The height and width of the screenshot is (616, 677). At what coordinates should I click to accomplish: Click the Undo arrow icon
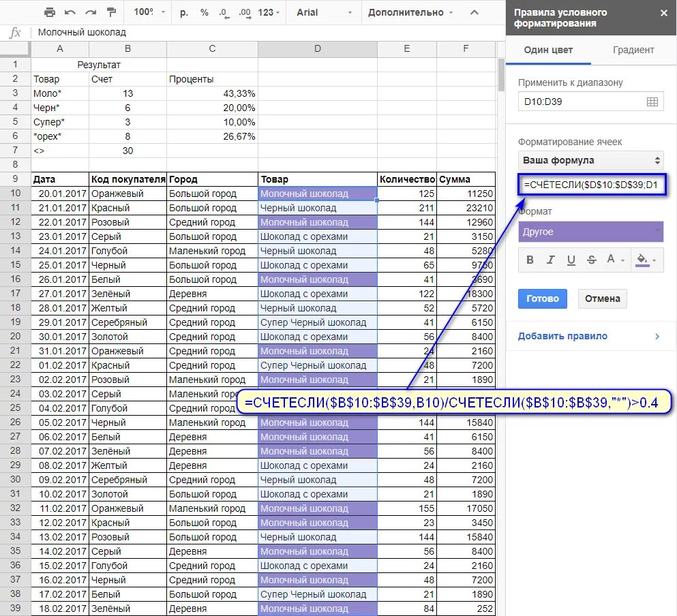pyautogui.click(x=70, y=12)
